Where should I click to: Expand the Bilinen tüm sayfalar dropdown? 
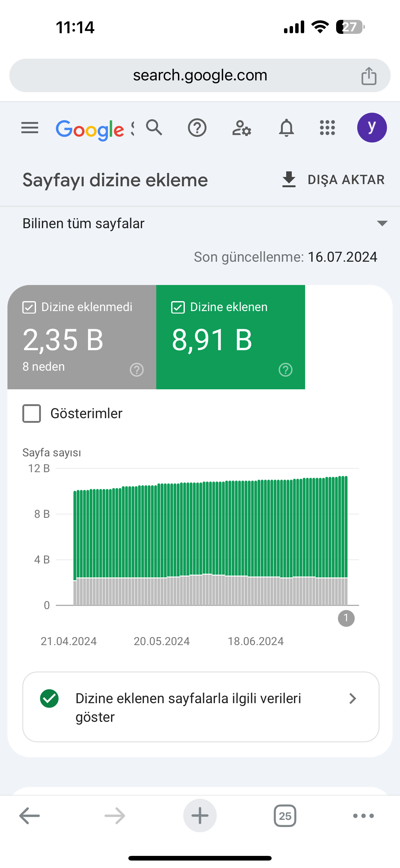coord(200,224)
